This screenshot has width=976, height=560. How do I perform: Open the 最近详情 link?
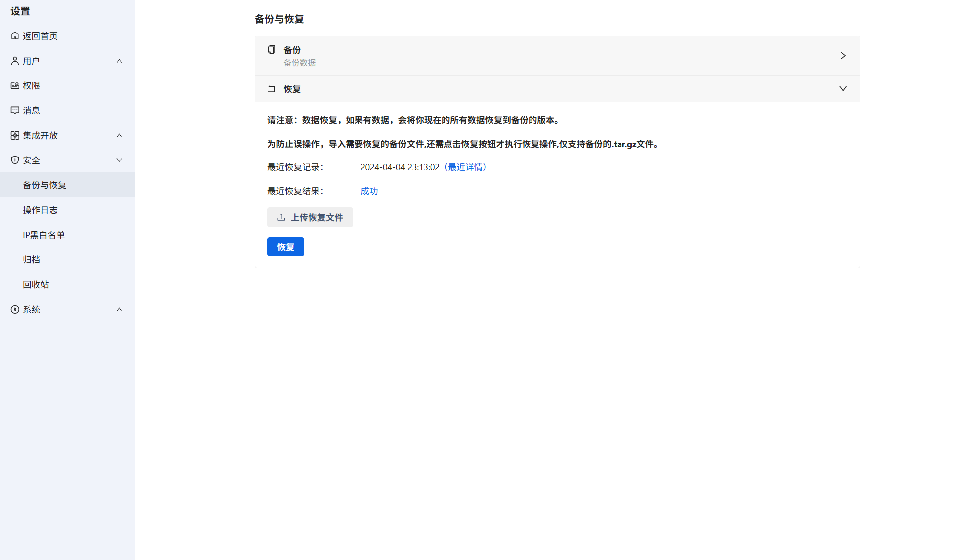[x=466, y=167]
